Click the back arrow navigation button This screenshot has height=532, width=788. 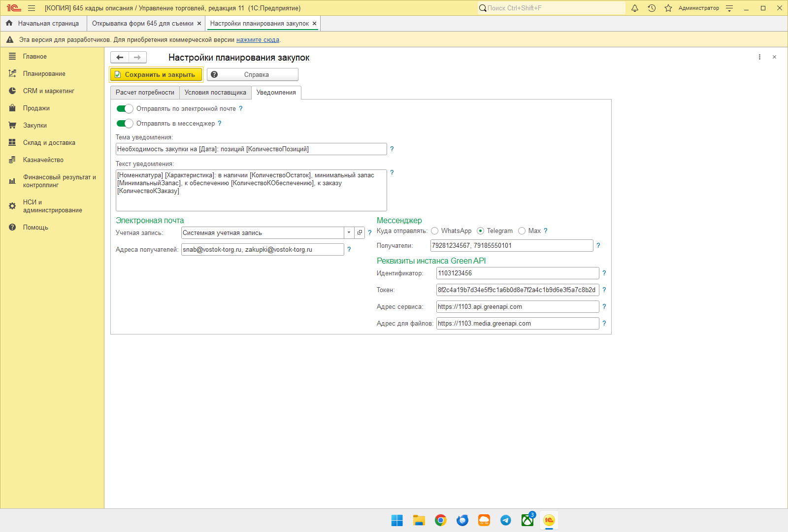[120, 58]
